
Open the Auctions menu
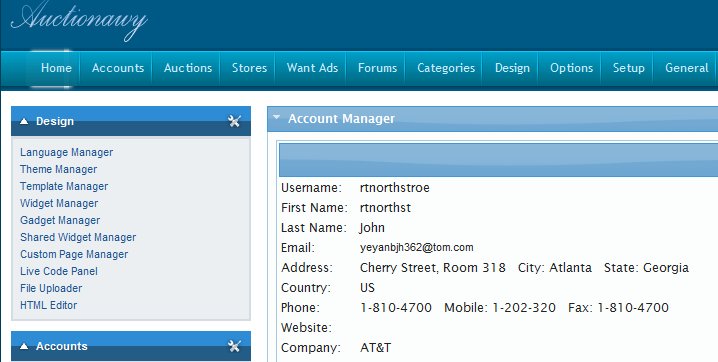(188, 68)
